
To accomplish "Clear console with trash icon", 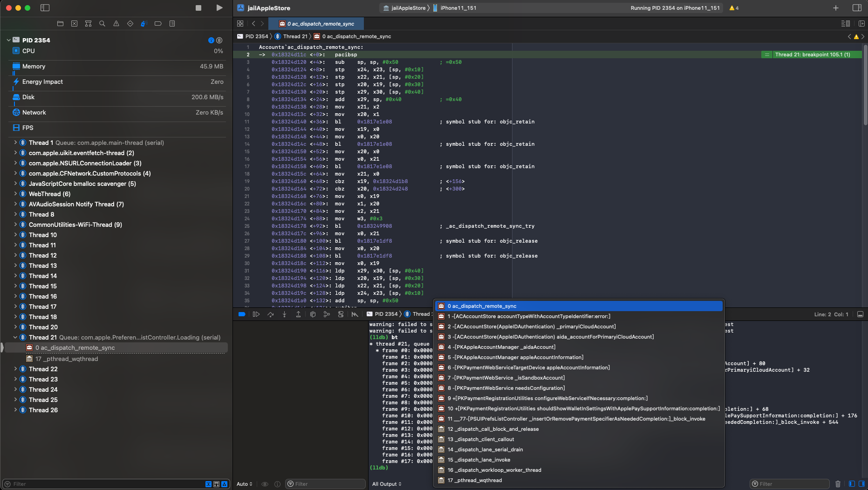I will (838, 484).
